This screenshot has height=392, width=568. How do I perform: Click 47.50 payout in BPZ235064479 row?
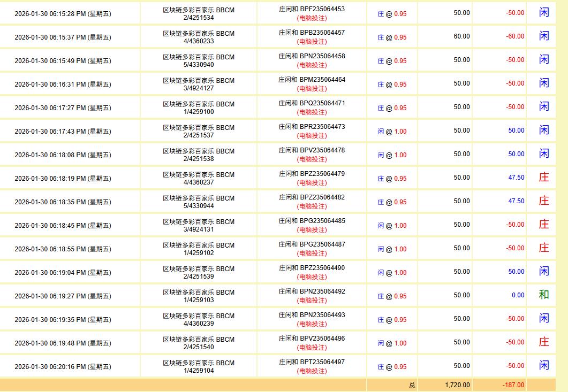click(516, 178)
